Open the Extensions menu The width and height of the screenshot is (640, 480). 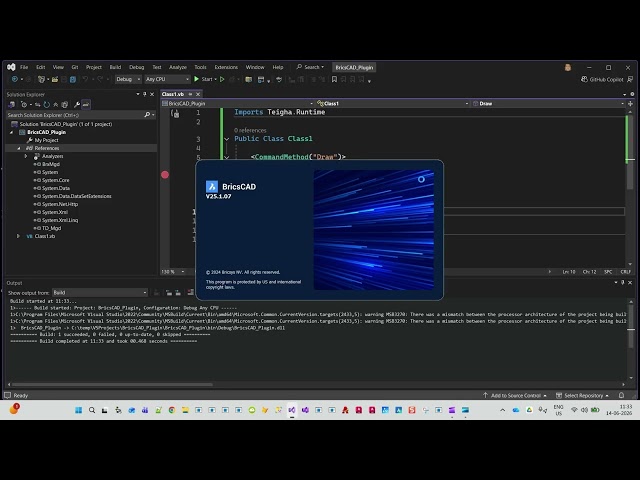[226, 67]
